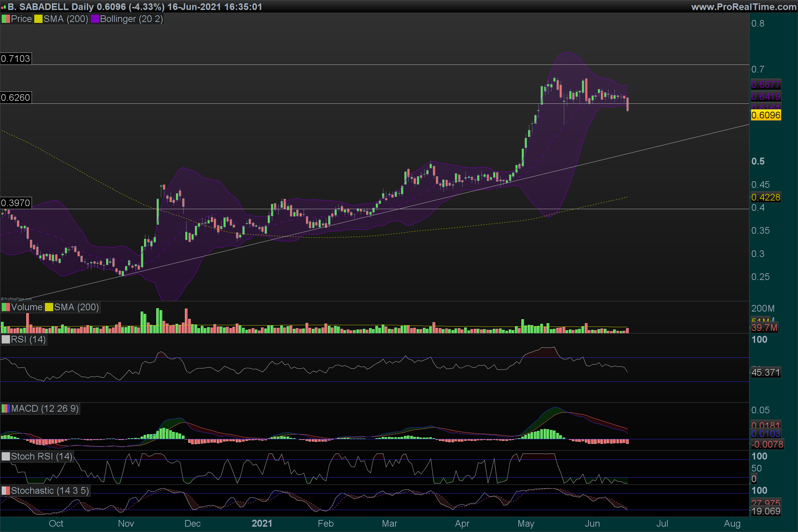Click the Volume panel green-red legend icon
This screenshot has width=798, height=532.
[x=6, y=307]
